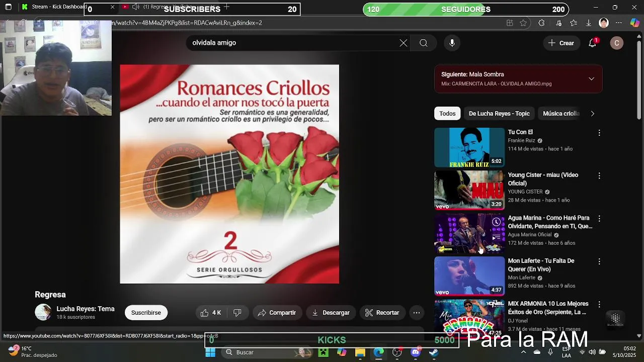
Task: Show hidden system tray icons
Action: (x=523, y=352)
